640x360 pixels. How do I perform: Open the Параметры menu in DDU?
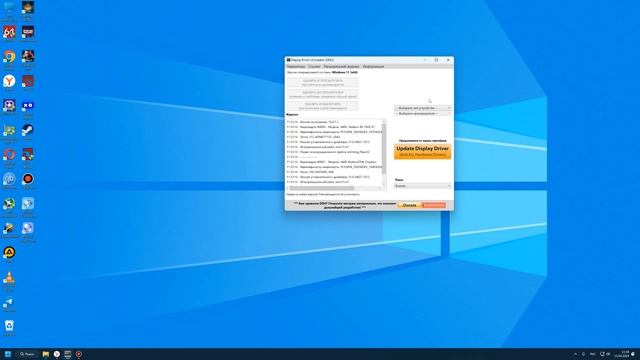(x=296, y=66)
